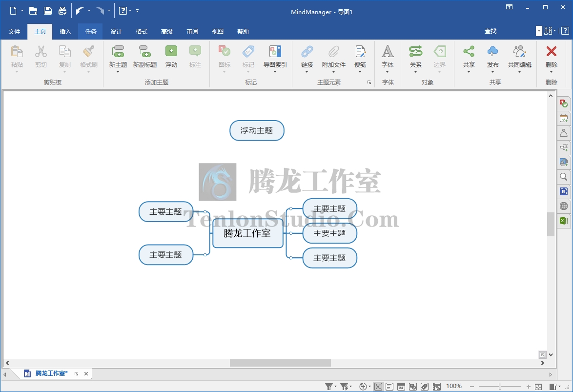The height and width of the screenshot is (392, 573).
Task: Click the vertical scrollbar thumb
Action: tap(551, 224)
